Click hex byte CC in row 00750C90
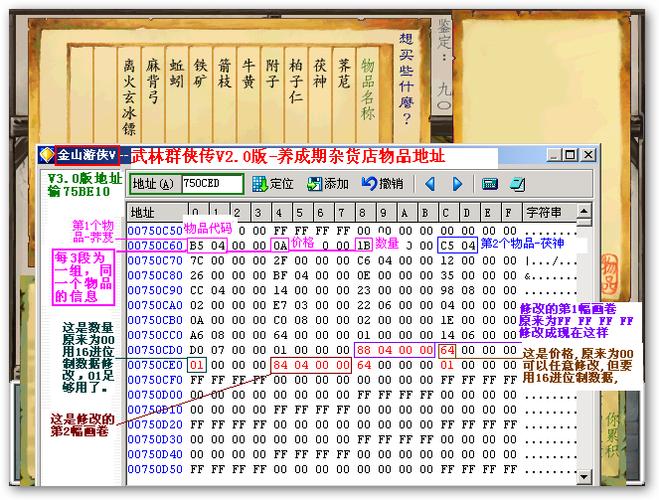 (197, 290)
